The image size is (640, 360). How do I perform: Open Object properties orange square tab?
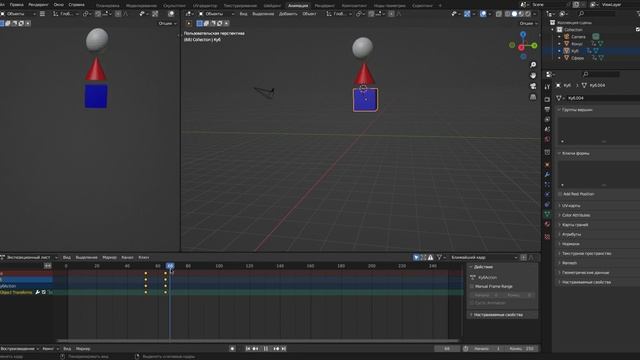547,165
